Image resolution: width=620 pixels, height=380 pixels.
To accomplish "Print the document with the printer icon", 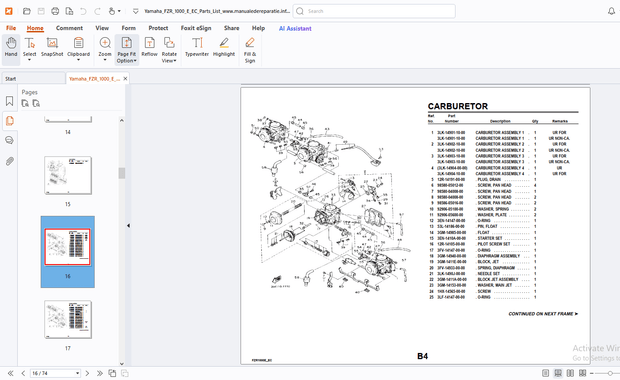I will 55,11.
